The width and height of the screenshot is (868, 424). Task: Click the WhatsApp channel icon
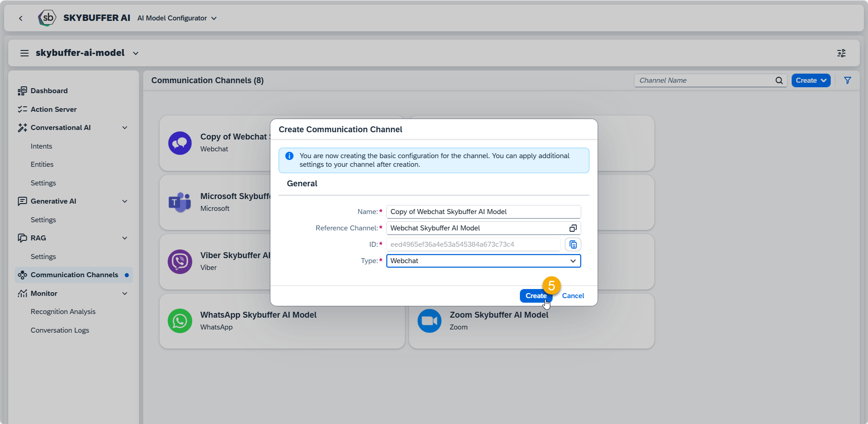tap(180, 321)
